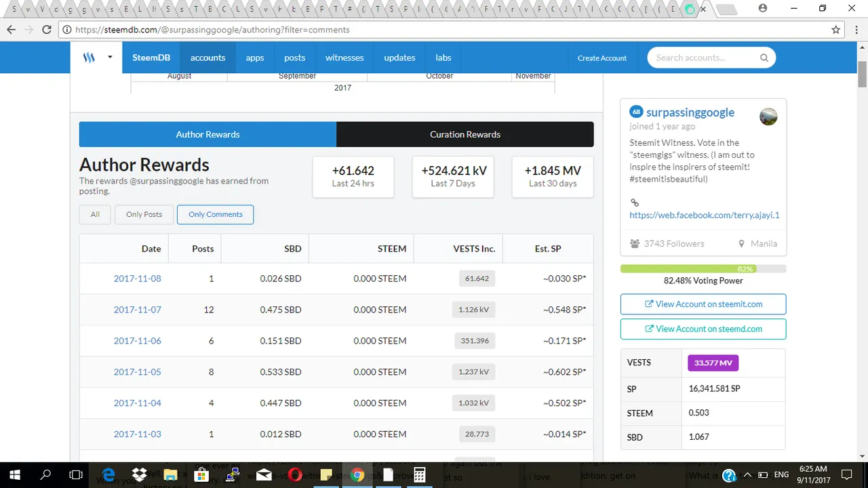Click the 1.126 kV vests badge
The image size is (868, 488).
point(473,310)
